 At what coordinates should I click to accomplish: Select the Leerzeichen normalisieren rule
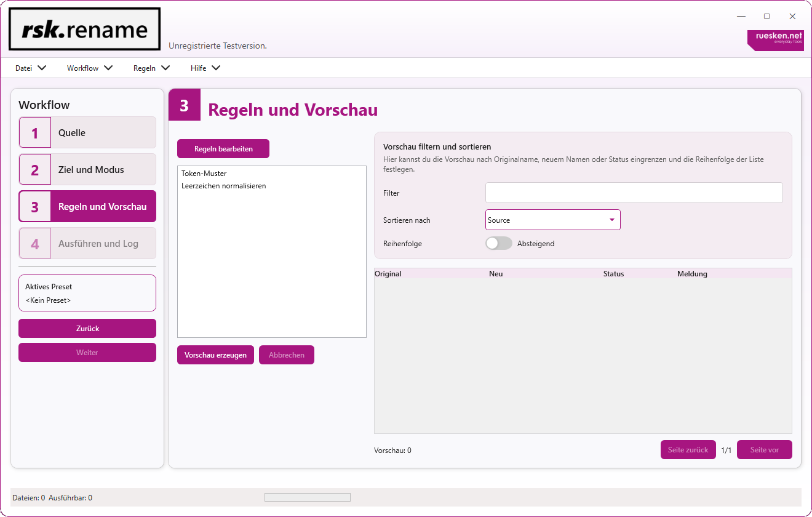(224, 186)
